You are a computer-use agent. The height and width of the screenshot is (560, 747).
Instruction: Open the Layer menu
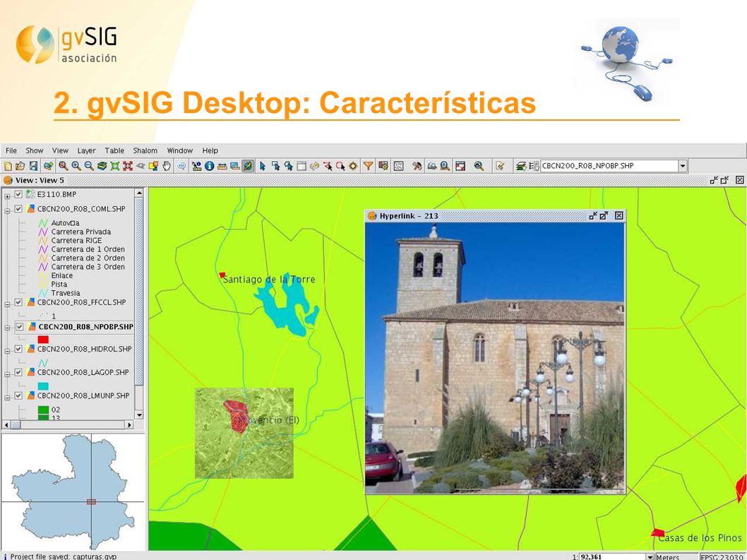[86, 150]
